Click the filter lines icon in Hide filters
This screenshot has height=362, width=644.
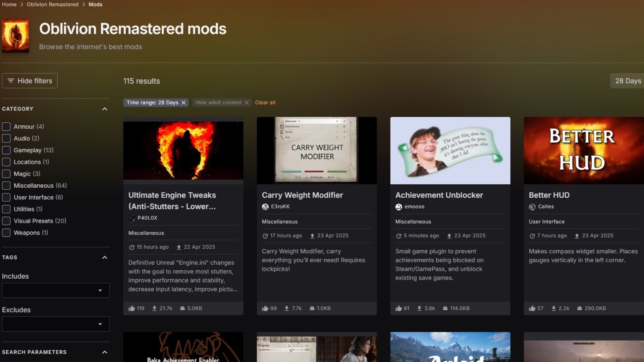click(11, 81)
